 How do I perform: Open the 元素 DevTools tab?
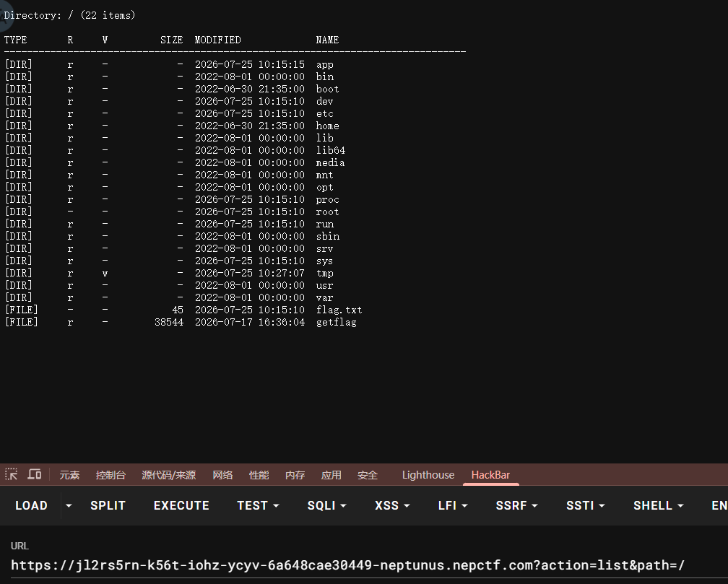[x=69, y=475]
